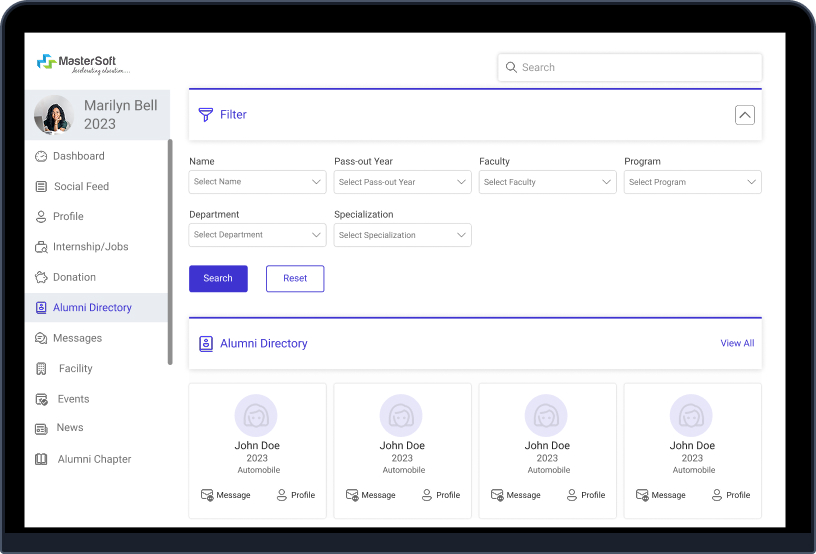
Task: Collapse the Filter panel with arrow button
Action: 744,115
